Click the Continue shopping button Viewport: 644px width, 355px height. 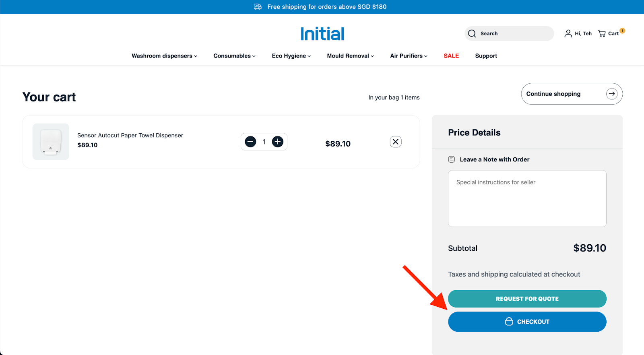coord(572,94)
